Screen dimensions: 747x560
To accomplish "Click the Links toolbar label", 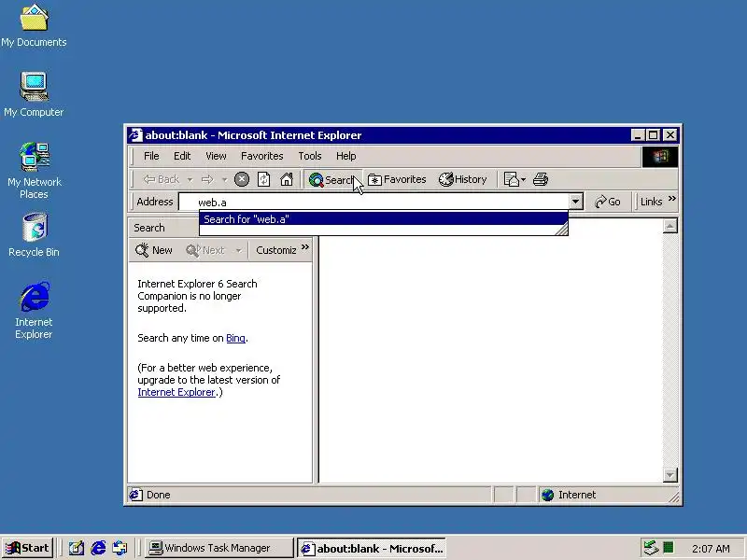I will click(651, 202).
